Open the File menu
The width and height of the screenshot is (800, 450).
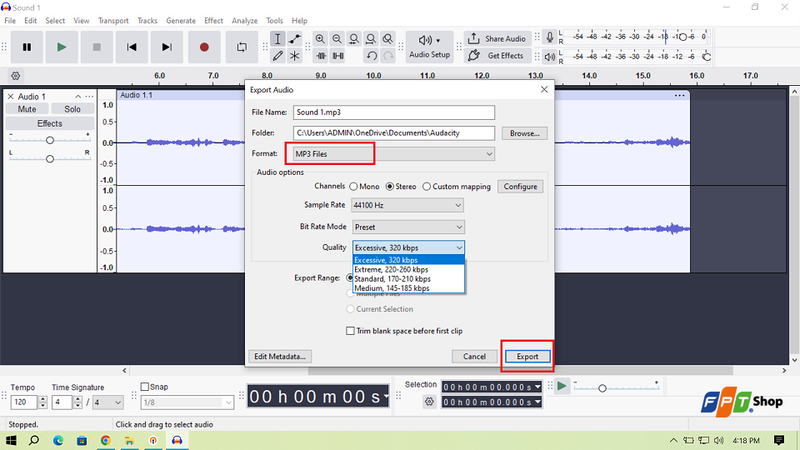[10, 21]
